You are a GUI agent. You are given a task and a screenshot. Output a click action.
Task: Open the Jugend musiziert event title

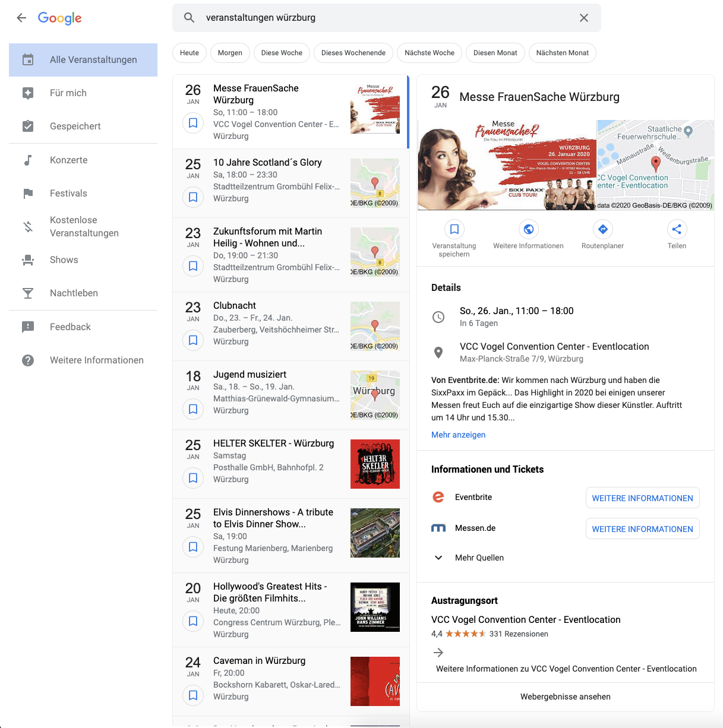250,375
